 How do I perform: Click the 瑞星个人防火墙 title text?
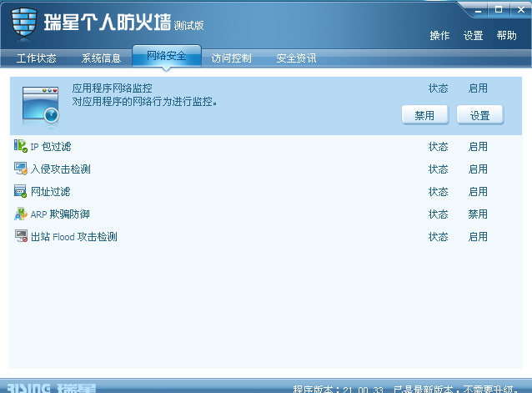click(x=108, y=23)
